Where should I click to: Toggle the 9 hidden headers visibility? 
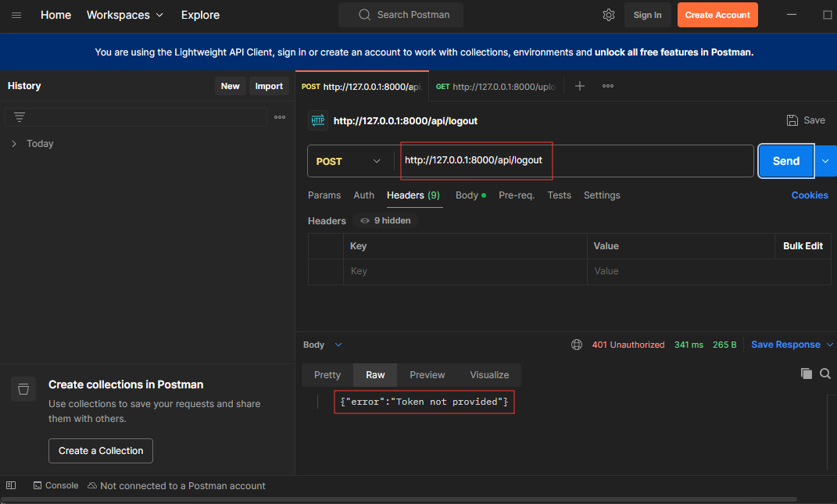coord(385,220)
